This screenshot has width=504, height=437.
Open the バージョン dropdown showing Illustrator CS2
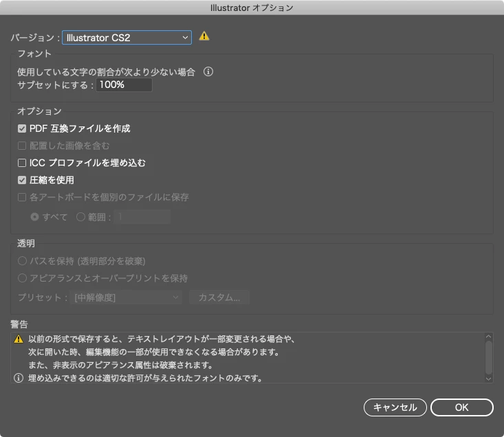(x=127, y=38)
